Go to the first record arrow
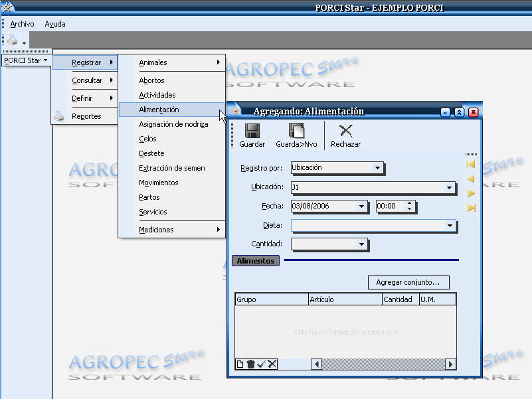The width and height of the screenshot is (532, 399). [x=471, y=165]
